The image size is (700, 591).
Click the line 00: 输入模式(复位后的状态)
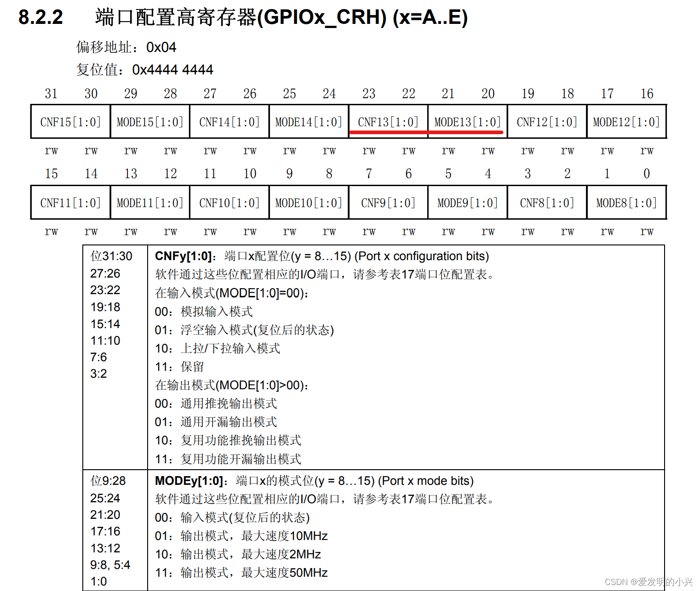(232, 517)
